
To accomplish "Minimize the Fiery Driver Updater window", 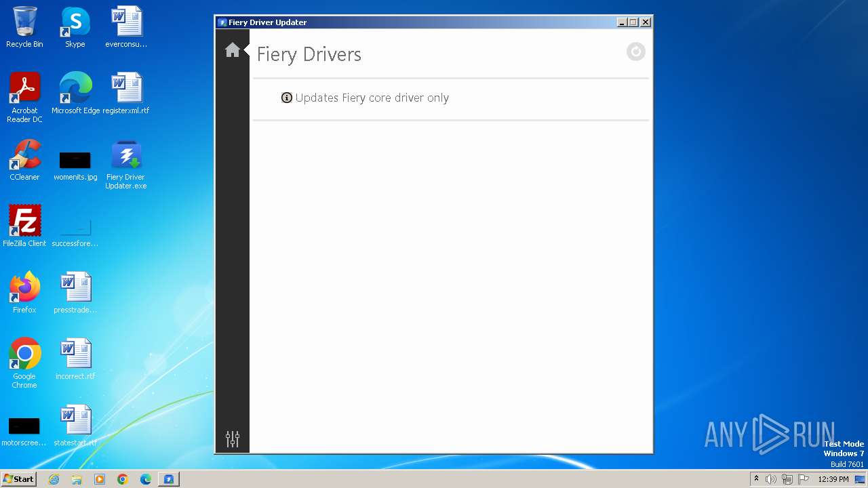I will coord(623,22).
